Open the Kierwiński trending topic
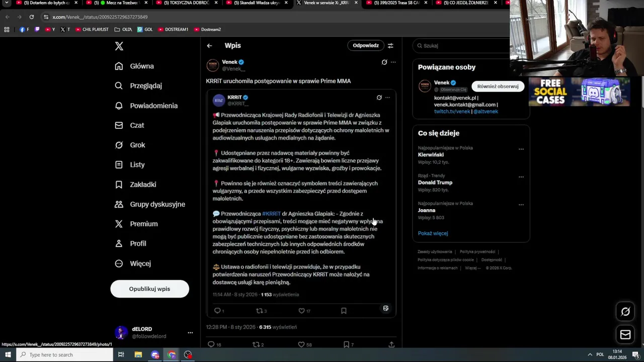This screenshot has width=644, height=362. pyautogui.click(x=431, y=155)
